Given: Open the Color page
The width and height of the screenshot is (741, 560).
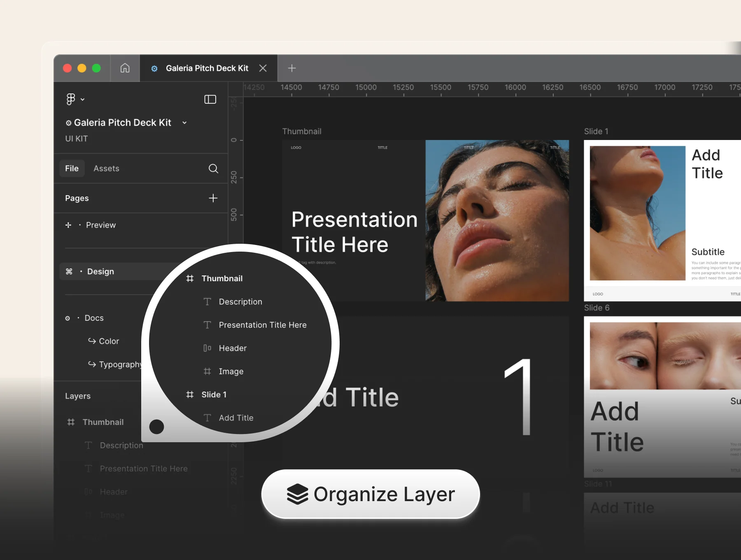Looking at the screenshot, I should [109, 341].
